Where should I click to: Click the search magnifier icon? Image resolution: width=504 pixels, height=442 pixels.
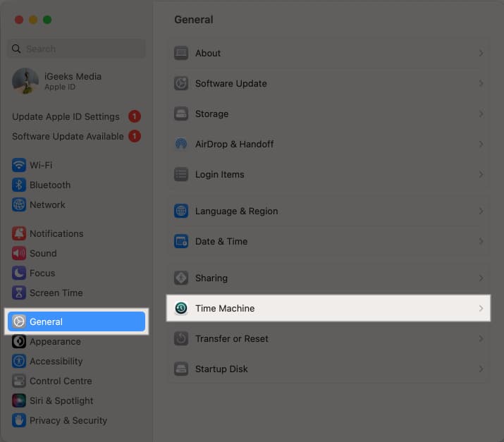click(x=16, y=49)
